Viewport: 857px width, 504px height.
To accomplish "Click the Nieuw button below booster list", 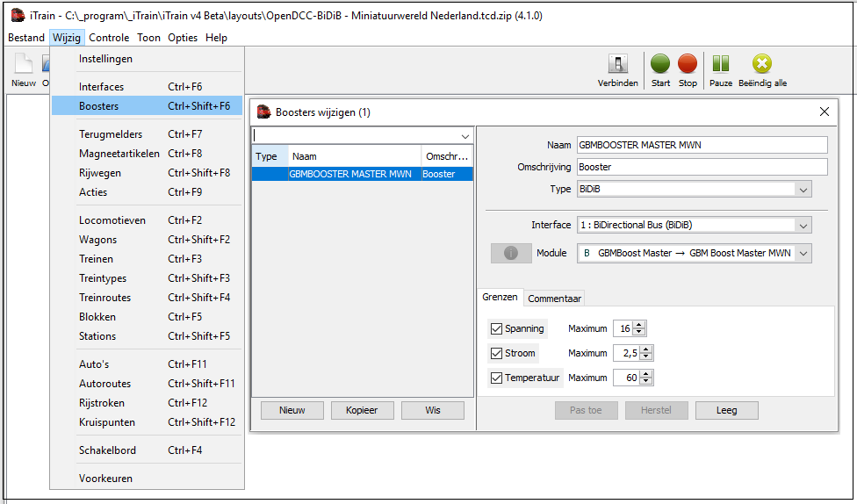I will tap(292, 410).
